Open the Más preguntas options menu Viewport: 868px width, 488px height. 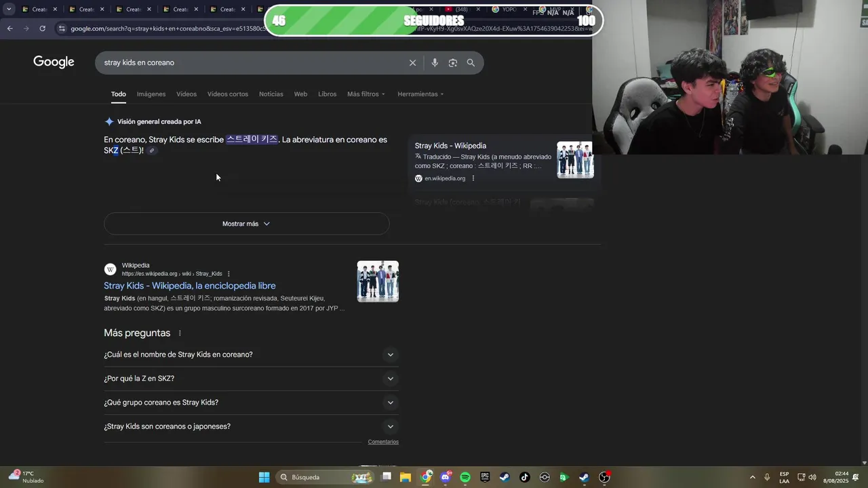pyautogui.click(x=180, y=333)
